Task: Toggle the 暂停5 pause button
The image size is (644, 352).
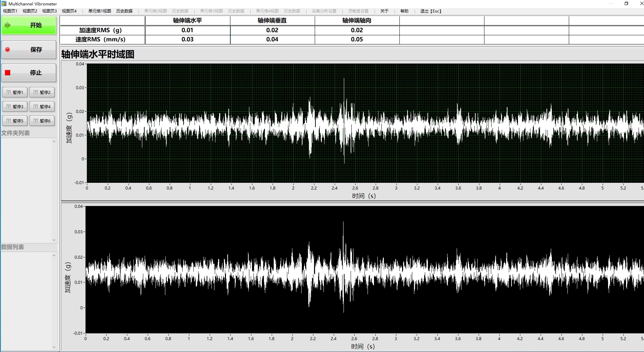Action: coord(15,121)
